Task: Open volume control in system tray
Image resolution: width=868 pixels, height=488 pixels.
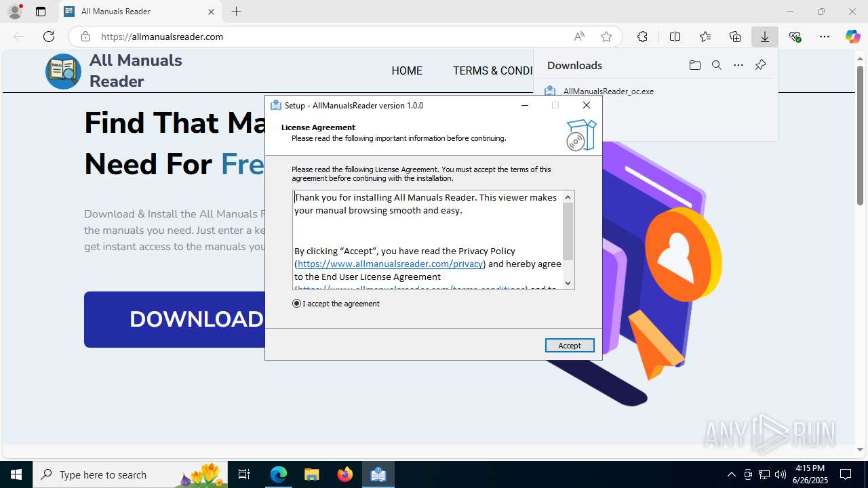Action: pyautogui.click(x=781, y=474)
